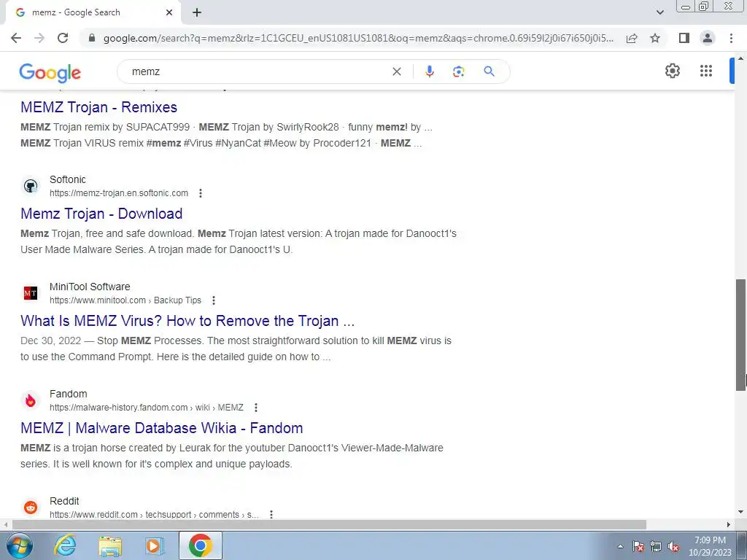Click the Fandom site name
The image size is (747, 560).
(x=68, y=394)
